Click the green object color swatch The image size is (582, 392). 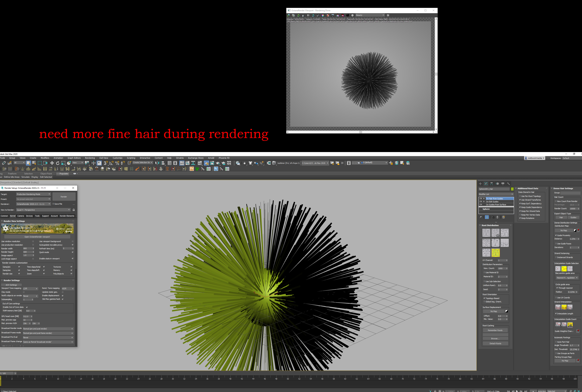tap(512, 189)
